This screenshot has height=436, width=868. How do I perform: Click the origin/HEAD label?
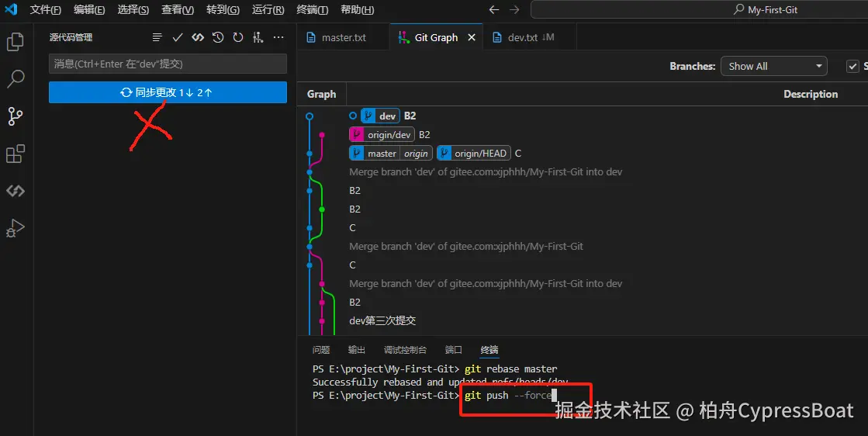point(474,154)
